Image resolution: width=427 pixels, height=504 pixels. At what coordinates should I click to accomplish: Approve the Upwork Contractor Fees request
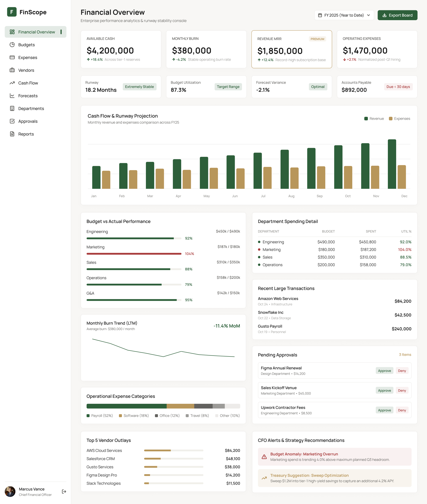[384, 410]
